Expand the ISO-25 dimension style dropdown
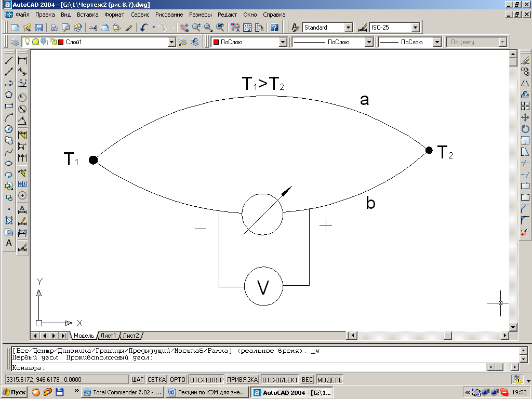The height and width of the screenshot is (399, 532). pyautogui.click(x=416, y=28)
